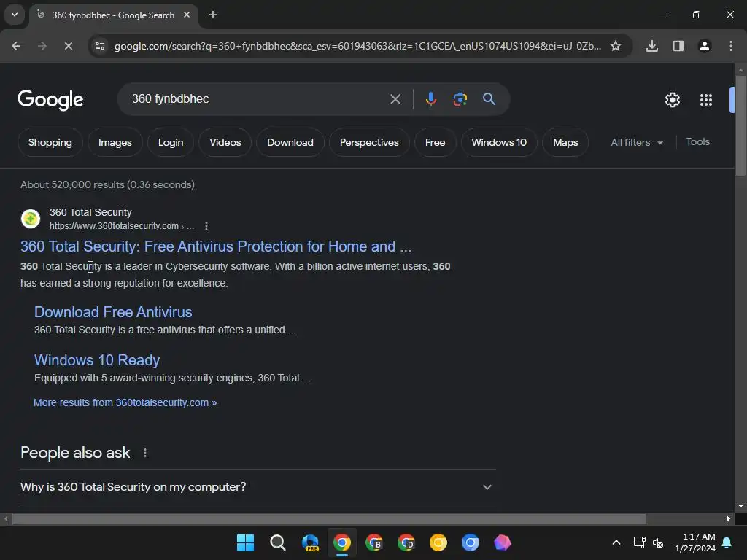This screenshot has height=560, width=747.
Task: Open Windows Start menu
Action: (x=245, y=542)
